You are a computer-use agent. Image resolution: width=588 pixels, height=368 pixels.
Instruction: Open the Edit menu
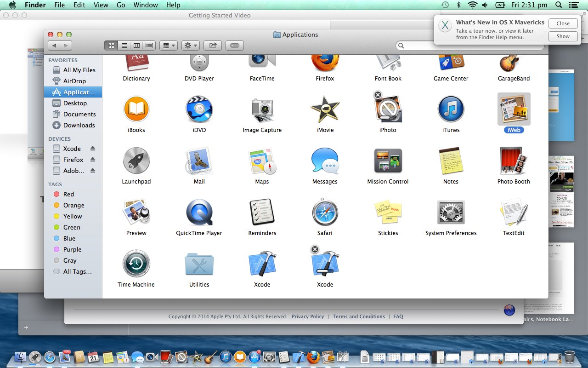79,5
